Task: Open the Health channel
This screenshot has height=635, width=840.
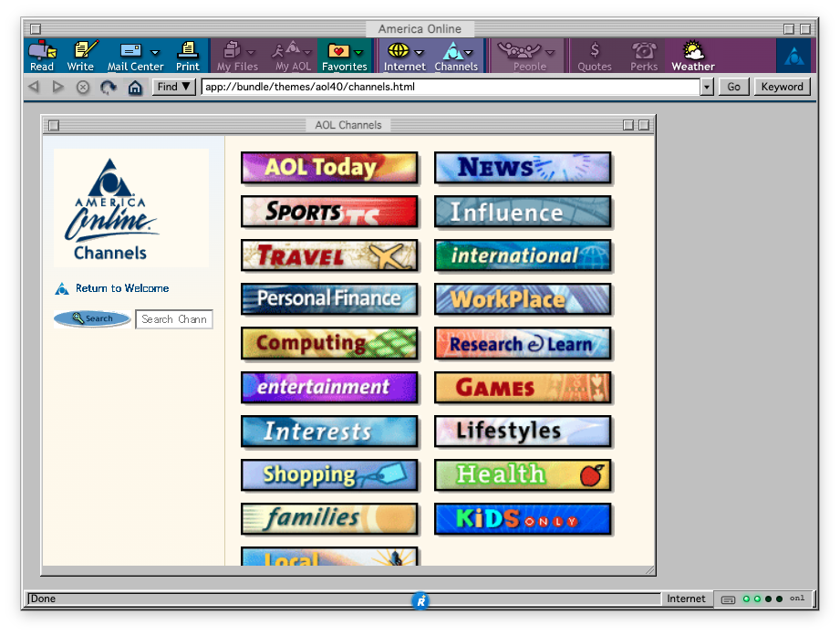Action: pyautogui.click(x=523, y=475)
